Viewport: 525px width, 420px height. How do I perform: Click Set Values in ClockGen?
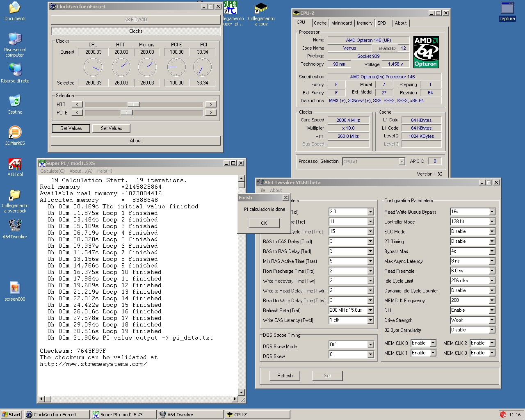(112, 128)
